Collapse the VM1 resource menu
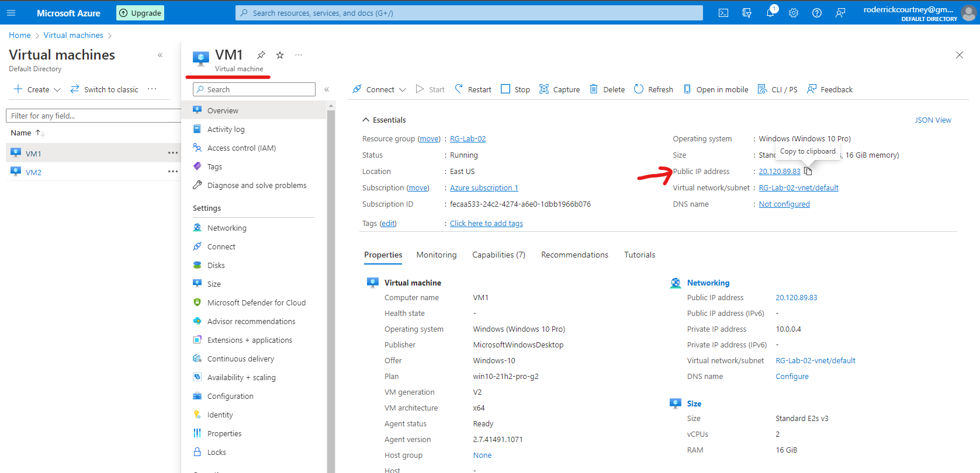980x473 pixels. 327,89
